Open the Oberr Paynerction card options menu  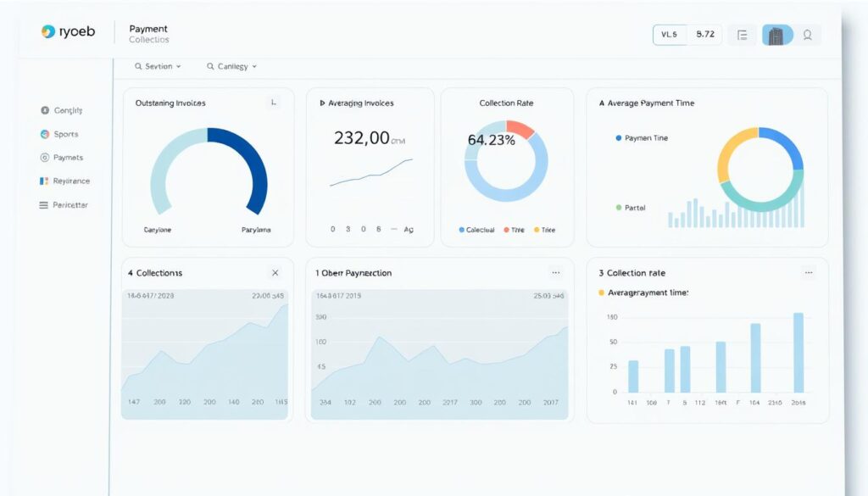point(556,273)
